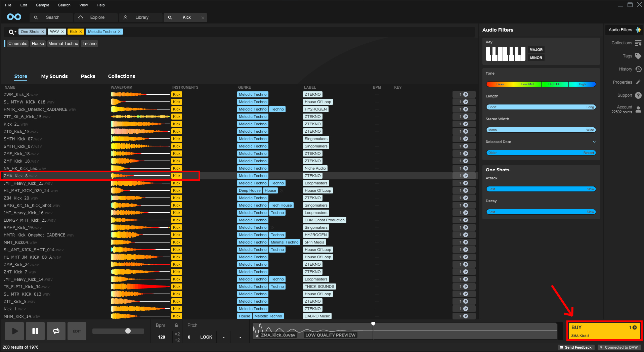Select High Mid segment of Tone filter
The width and height of the screenshot is (644, 352).
pyautogui.click(x=555, y=84)
